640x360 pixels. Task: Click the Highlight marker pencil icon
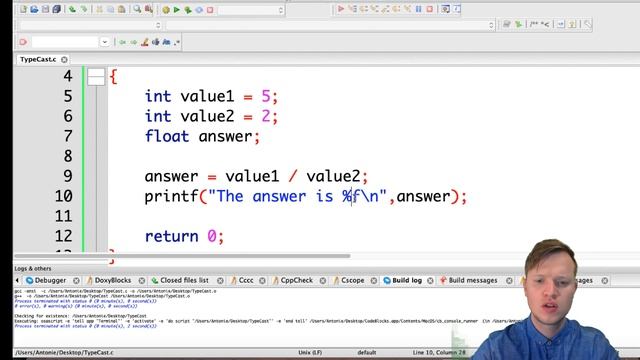144,42
